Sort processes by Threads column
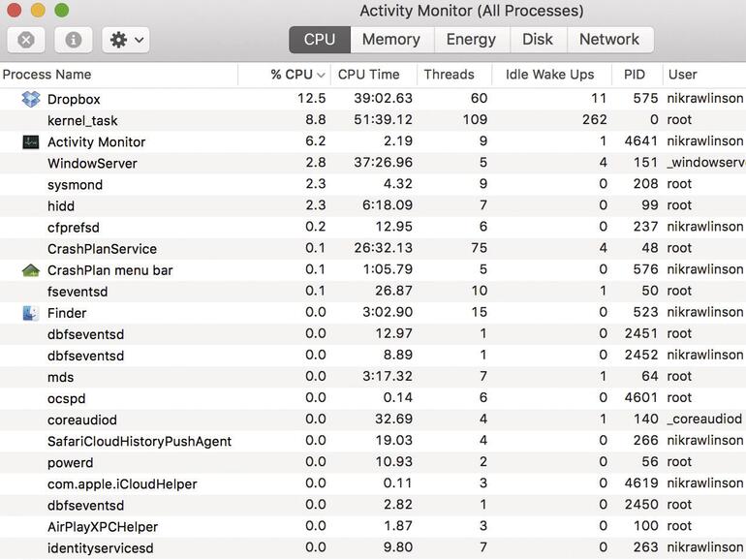This screenshot has width=746, height=560. [449, 75]
